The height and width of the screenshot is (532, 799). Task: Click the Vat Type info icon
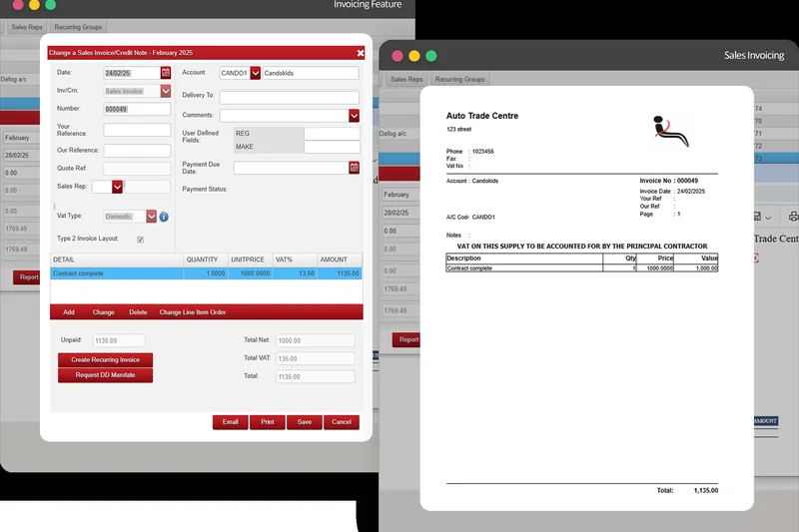pos(164,217)
